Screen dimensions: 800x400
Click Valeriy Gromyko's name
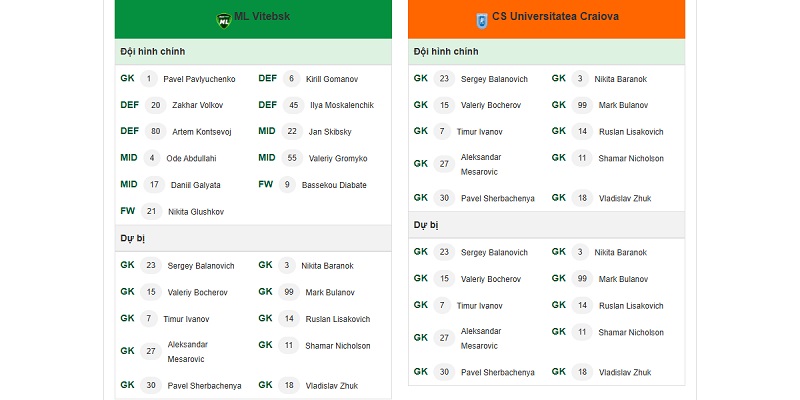pyautogui.click(x=338, y=159)
